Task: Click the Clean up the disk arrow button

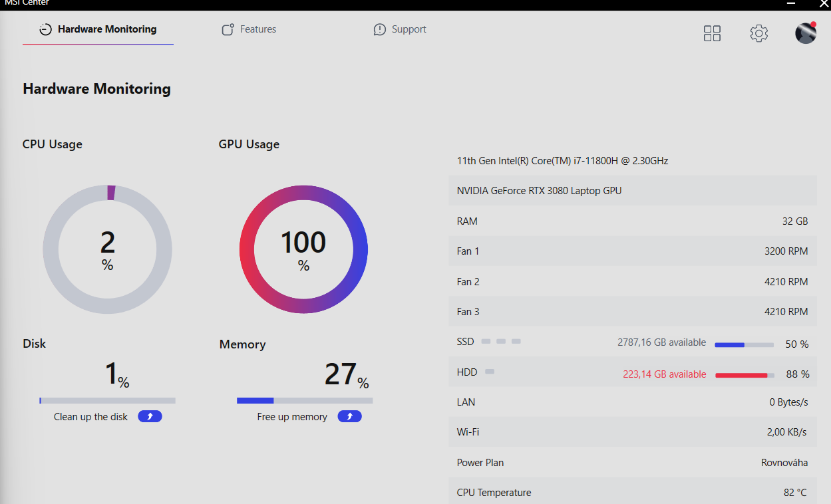Action: click(x=150, y=417)
